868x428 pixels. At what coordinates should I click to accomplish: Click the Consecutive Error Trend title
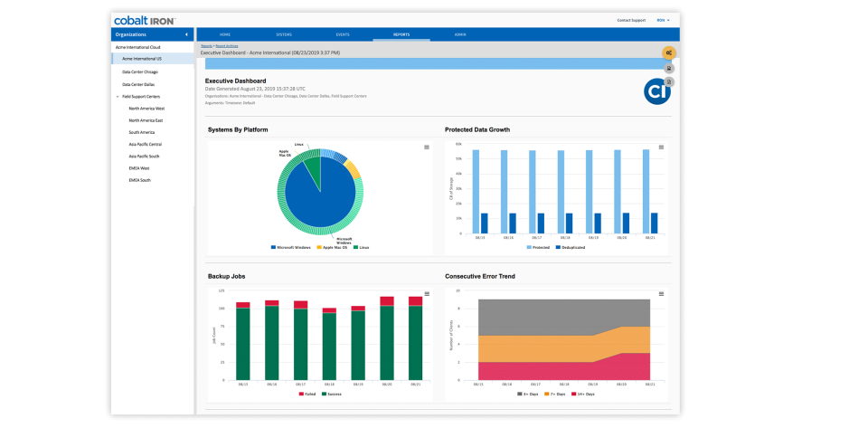(480, 276)
